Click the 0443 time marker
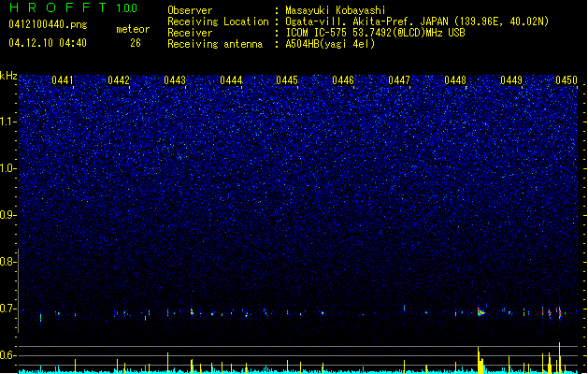 click(175, 80)
